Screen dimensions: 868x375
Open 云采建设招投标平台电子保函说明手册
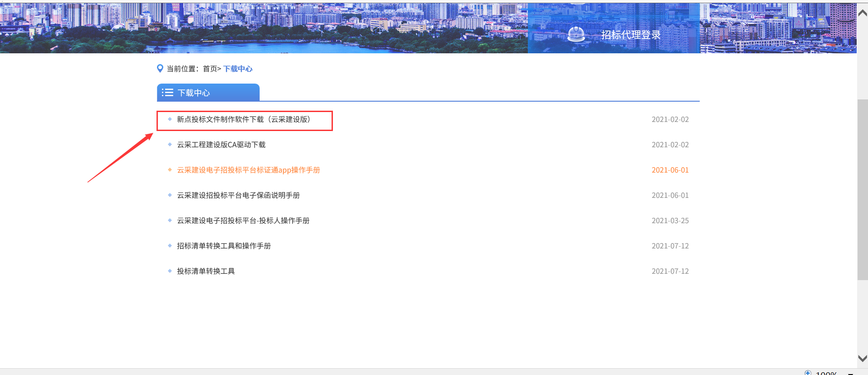[x=238, y=195]
